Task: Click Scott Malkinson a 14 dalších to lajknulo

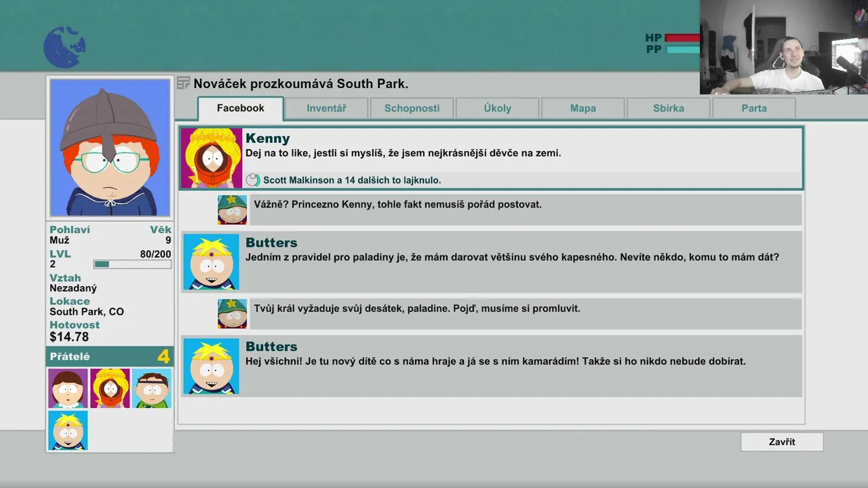Action: 352,180
